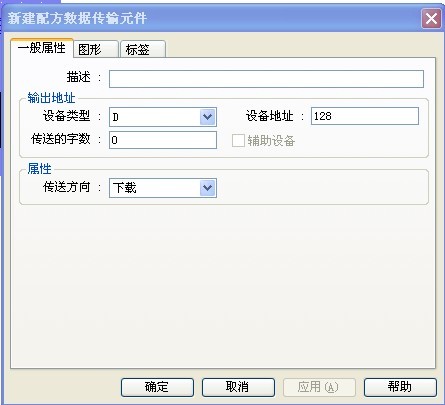Screen dimensions: 445x405
Task: Click the 属性 group heading
Action: (39, 169)
